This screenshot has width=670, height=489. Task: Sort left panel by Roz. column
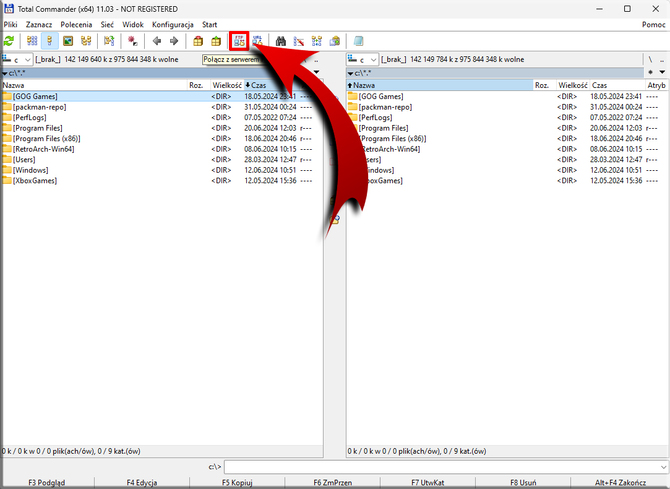pos(199,85)
